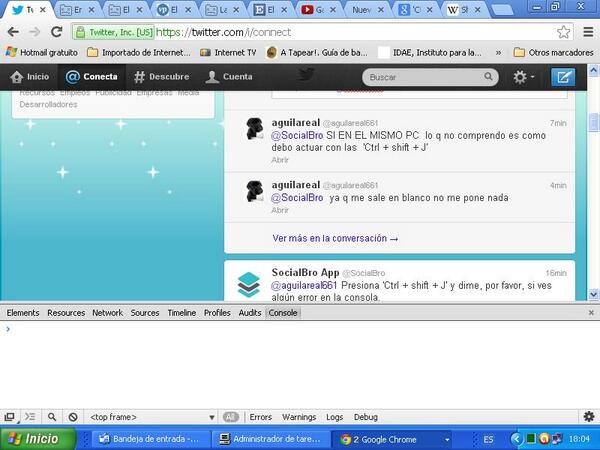Screen dimensions: 600x450
Task: Open the Conecta tab in Twitter
Action: (x=91, y=77)
